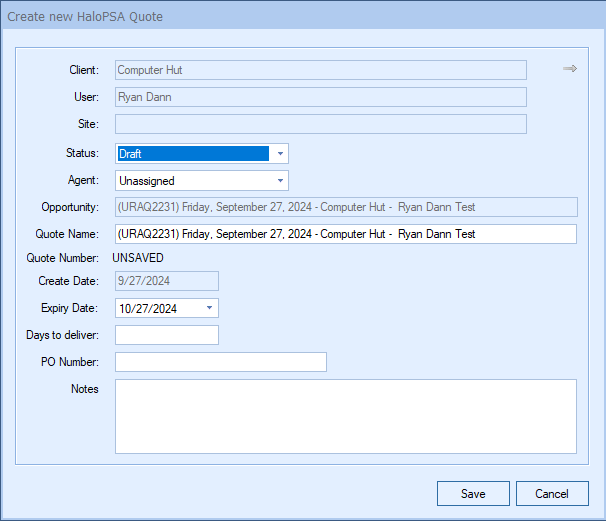Expand the Agent dropdown arrow
The width and height of the screenshot is (606, 522).
click(280, 181)
